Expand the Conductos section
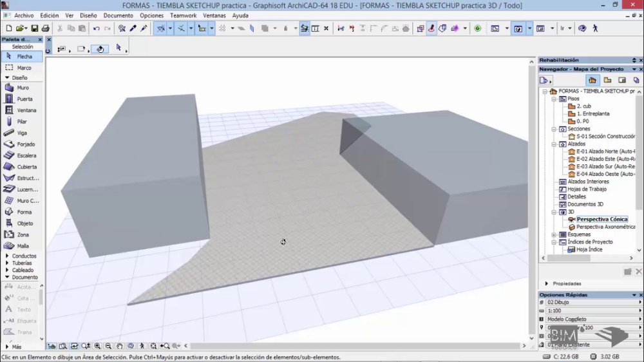 [x=7, y=256]
